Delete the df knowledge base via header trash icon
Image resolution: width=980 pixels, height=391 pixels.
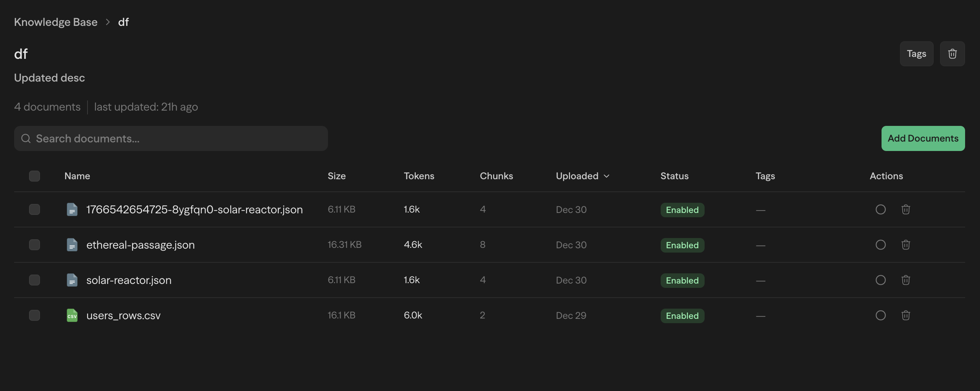[x=952, y=54]
